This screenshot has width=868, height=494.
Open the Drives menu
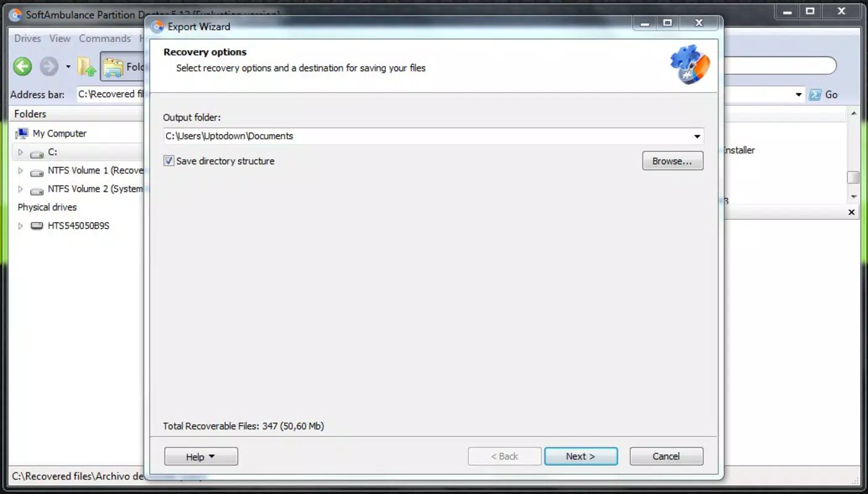28,38
